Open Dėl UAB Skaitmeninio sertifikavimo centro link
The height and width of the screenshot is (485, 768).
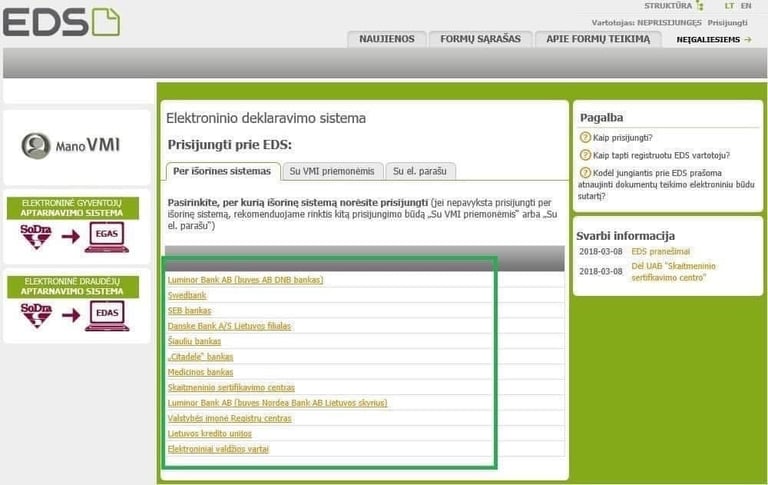673,271
